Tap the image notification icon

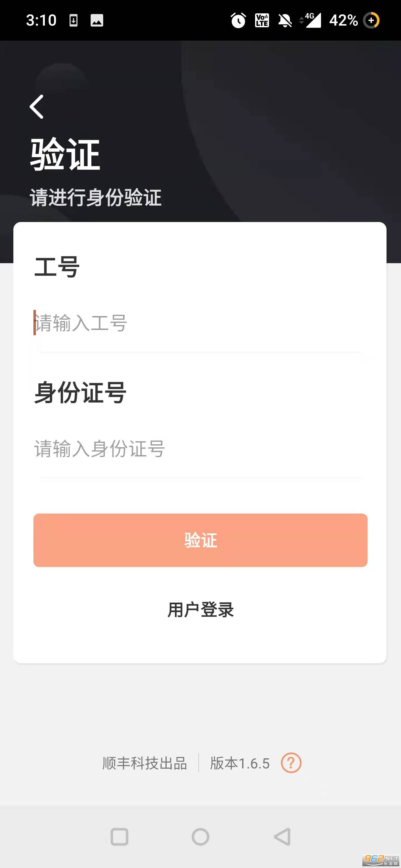point(97,21)
